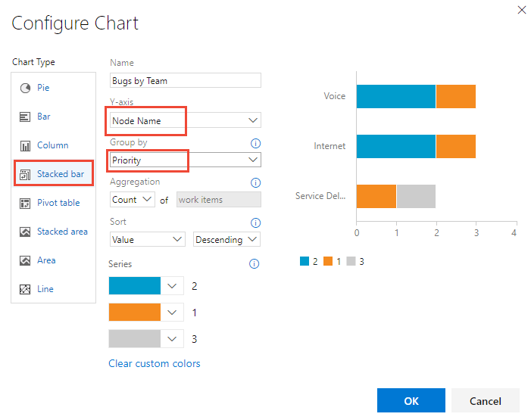Select the Stacked bar chart icon
The height and width of the screenshot is (420, 531).
pos(24,174)
